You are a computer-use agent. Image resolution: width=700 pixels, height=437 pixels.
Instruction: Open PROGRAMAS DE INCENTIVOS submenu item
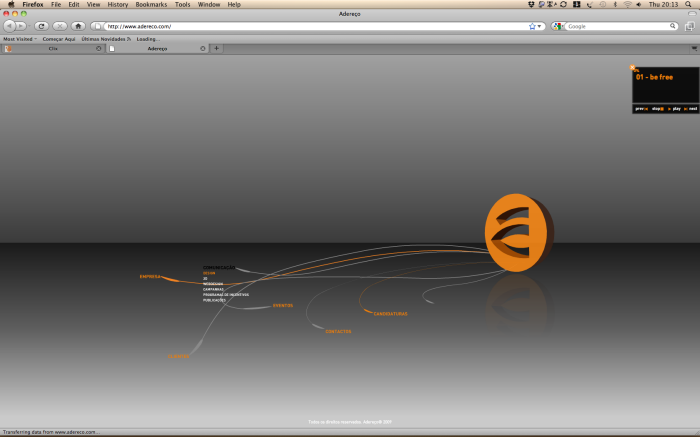tap(226, 295)
